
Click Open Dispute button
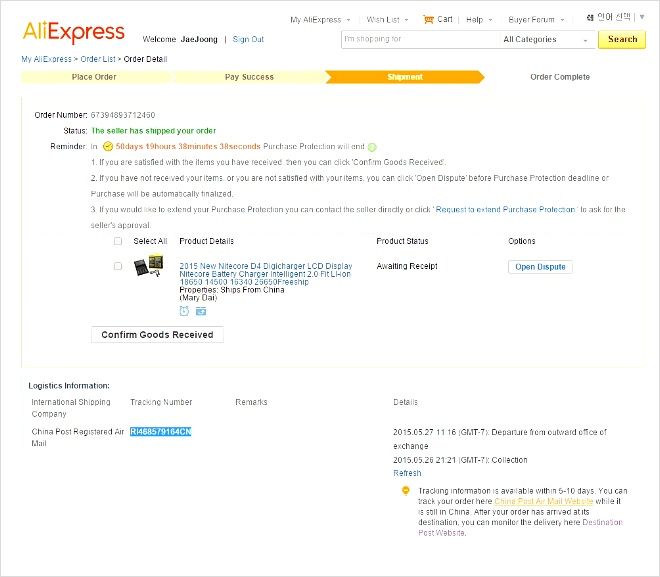[540, 267]
